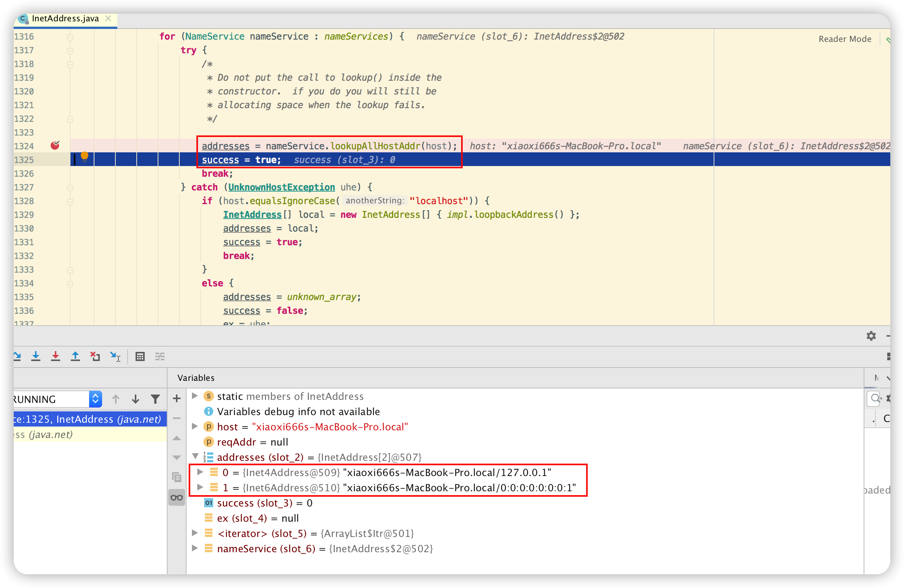Expand the host variable node
The width and height of the screenshot is (904, 588).
click(195, 427)
